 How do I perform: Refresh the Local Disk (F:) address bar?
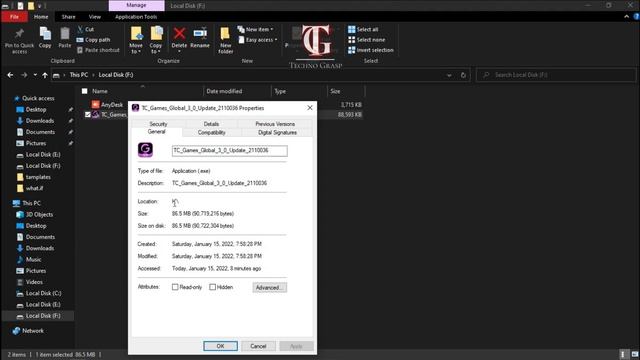(463, 75)
